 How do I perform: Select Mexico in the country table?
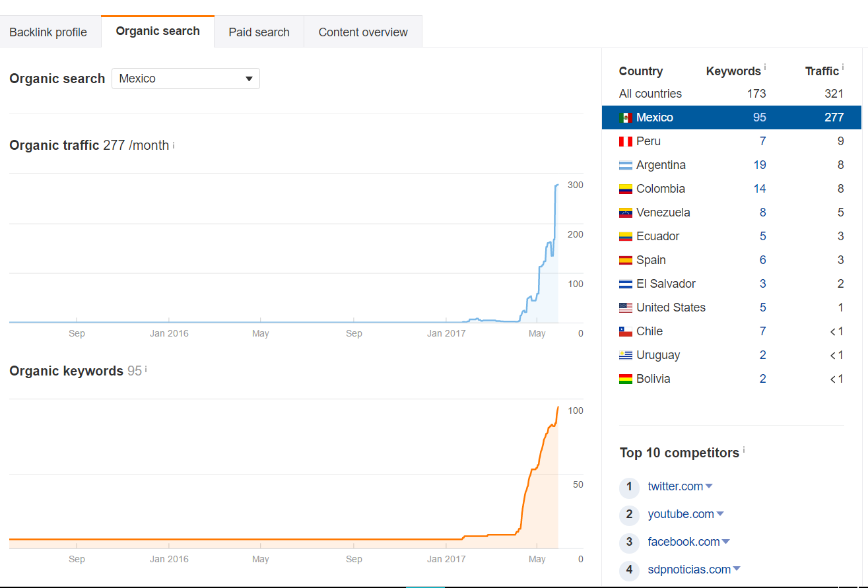coord(731,117)
